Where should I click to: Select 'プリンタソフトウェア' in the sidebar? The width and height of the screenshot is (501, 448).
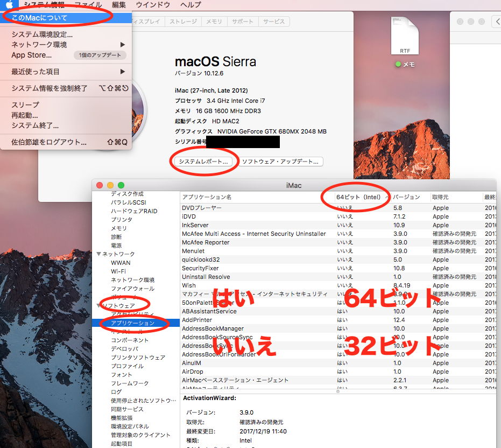click(138, 358)
